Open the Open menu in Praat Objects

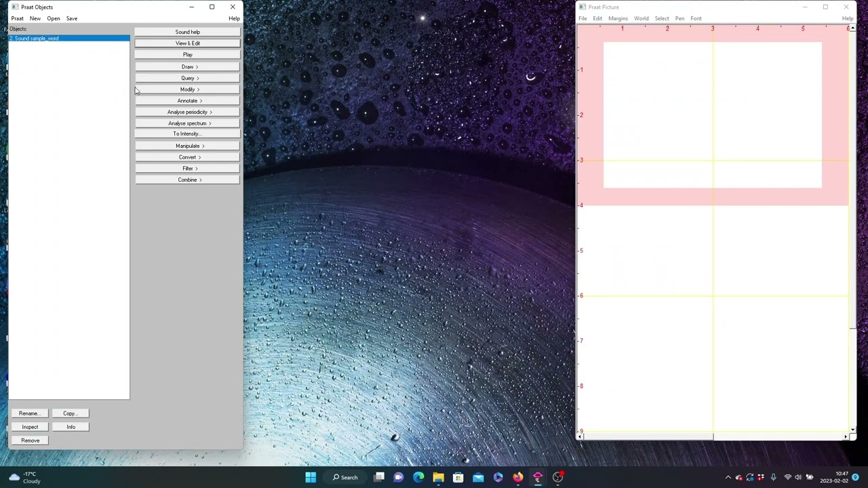[x=53, y=18]
